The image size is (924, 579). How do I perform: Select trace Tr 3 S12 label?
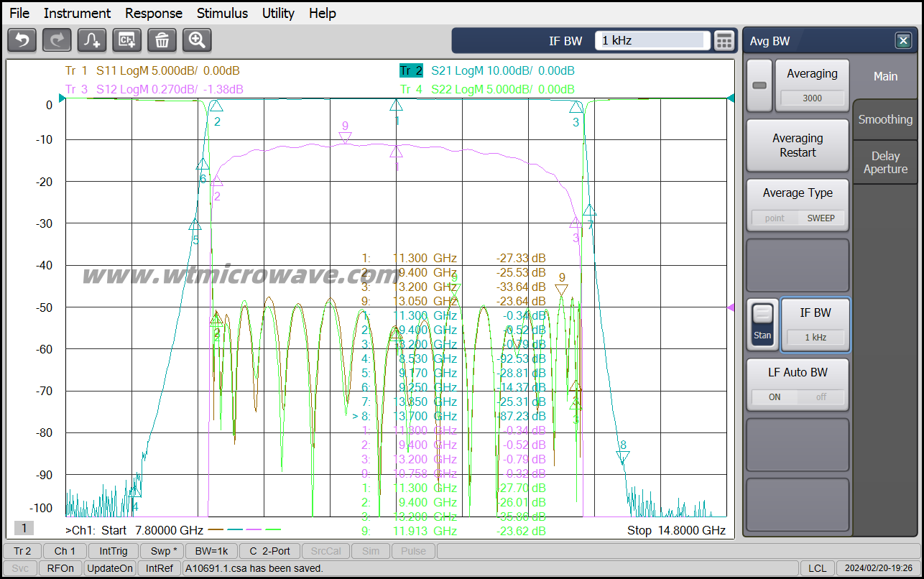pyautogui.click(x=154, y=89)
